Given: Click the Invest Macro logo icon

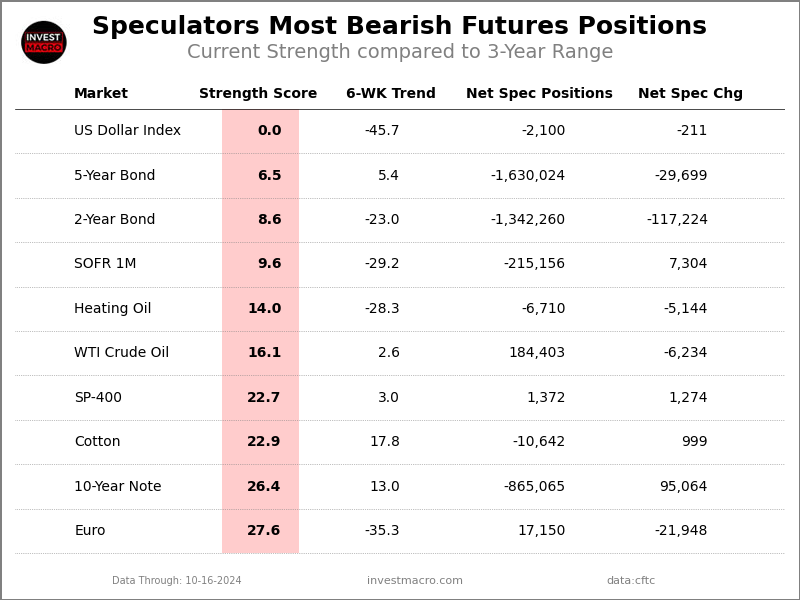Looking at the screenshot, I should (x=44, y=42).
